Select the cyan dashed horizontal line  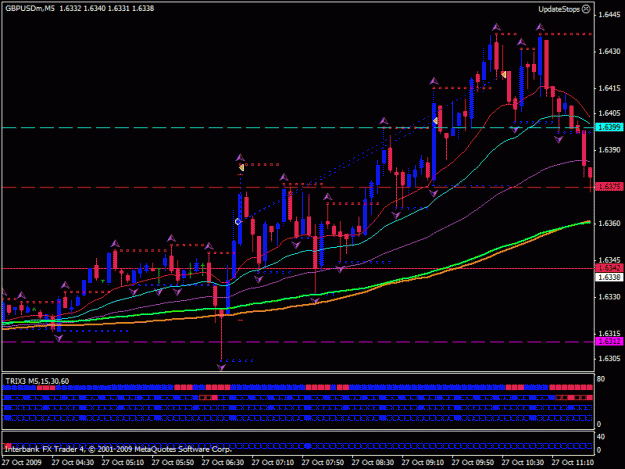[x=298, y=128]
